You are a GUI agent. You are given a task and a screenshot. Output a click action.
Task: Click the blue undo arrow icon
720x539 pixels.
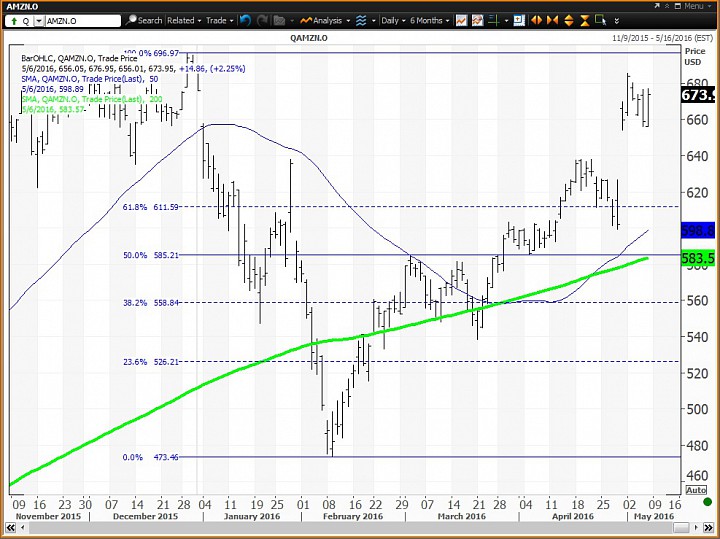(245, 21)
